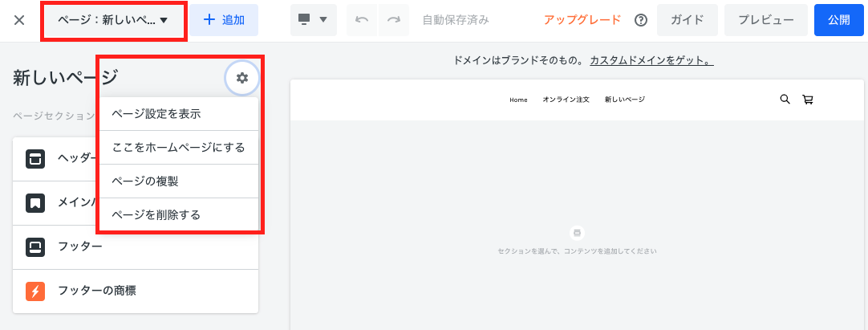Click the empty section placeholder icon

coord(577,232)
